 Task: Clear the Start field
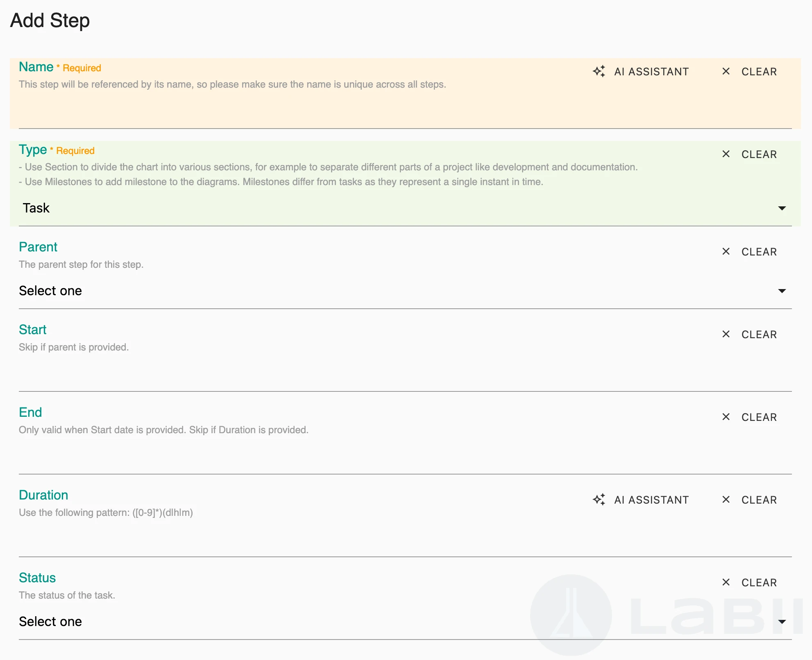(750, 334)
